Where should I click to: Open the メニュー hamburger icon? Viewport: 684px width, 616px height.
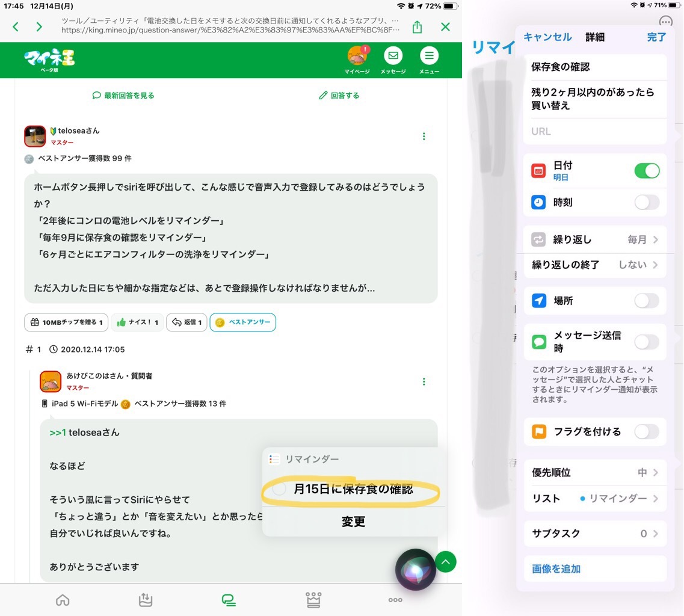pyautogui.click(x=430, y=56)
